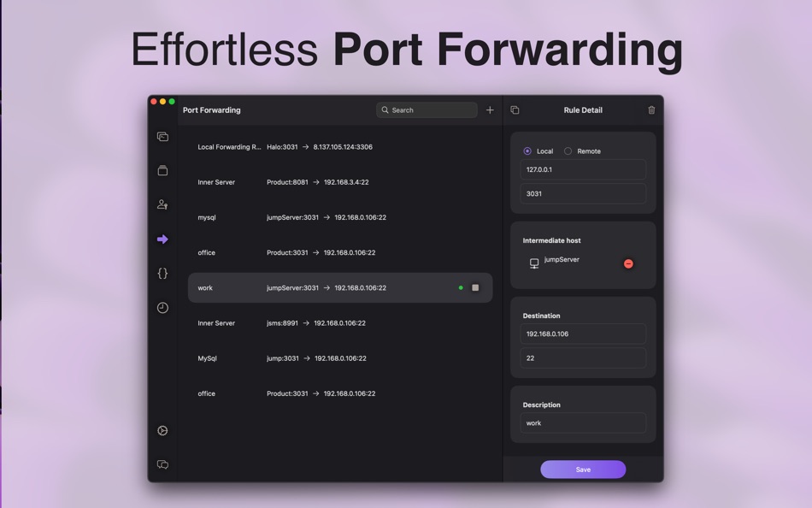Select the terminal sessions icon at sidebar top

click(x=162, y=136)
